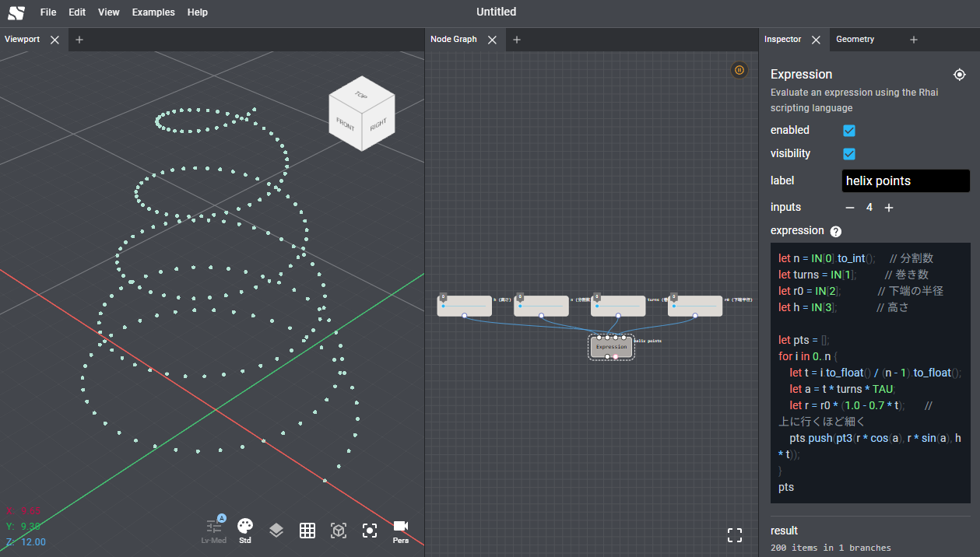
Task: Click the fullscreen fit icon in the Node Graph
Action: [x=735, y=534]
